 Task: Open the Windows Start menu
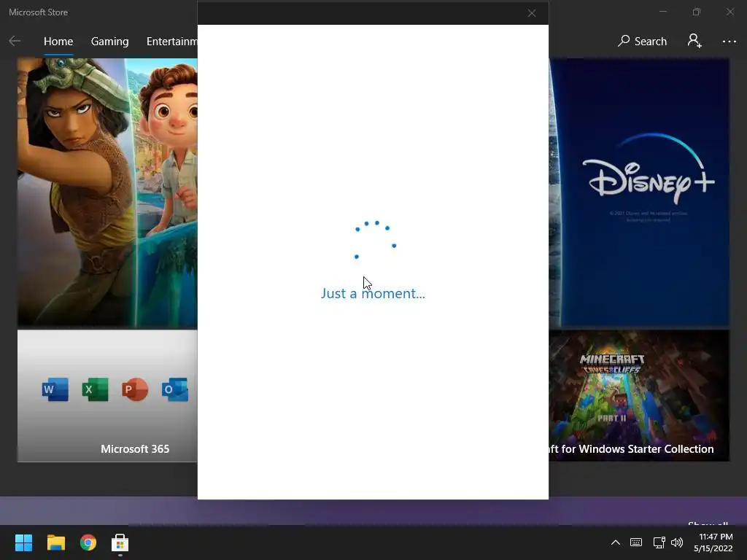coord(23,542)
